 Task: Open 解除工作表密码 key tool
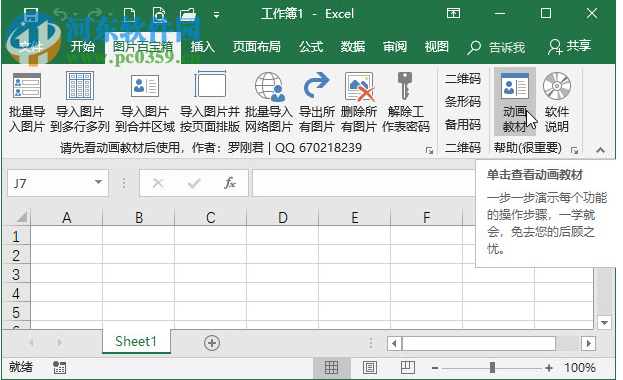[x=406, y=102]
